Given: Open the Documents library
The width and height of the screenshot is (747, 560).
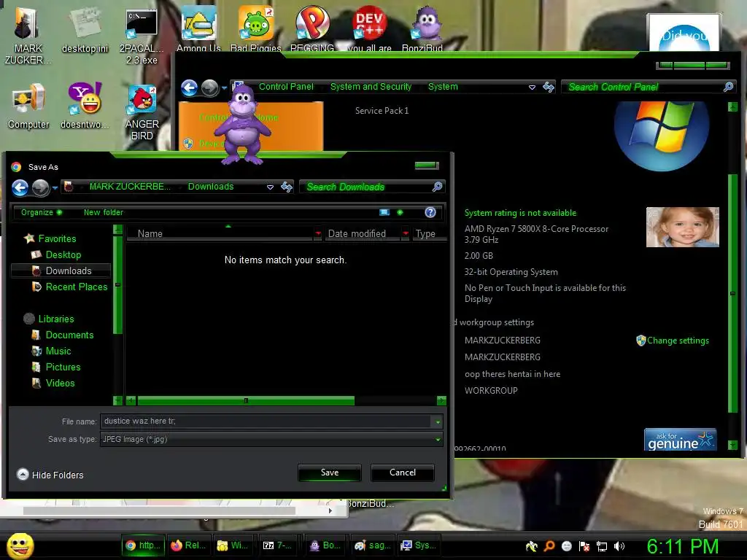Looking at the screenshot, I should click(63, 335).
